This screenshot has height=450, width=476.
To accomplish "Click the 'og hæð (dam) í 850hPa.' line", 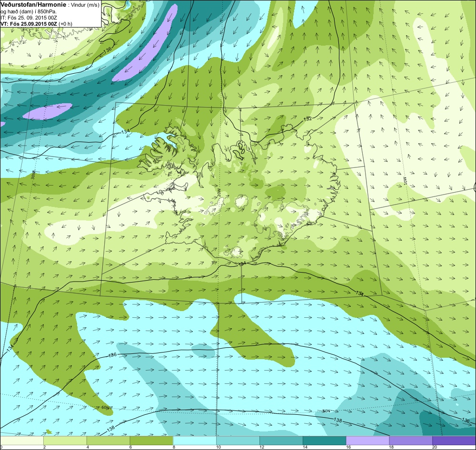I will tap(29, 11).
